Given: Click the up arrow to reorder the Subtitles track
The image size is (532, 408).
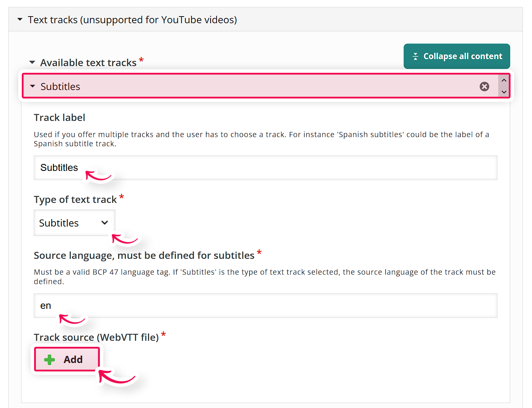Looking at the screenshot, I should coord(504,80).
